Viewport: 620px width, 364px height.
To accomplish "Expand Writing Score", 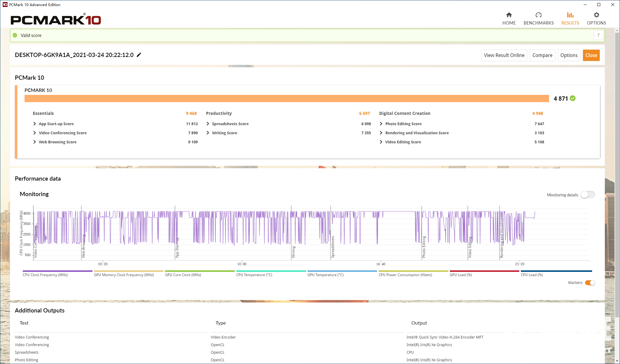I will click(208, 133).
